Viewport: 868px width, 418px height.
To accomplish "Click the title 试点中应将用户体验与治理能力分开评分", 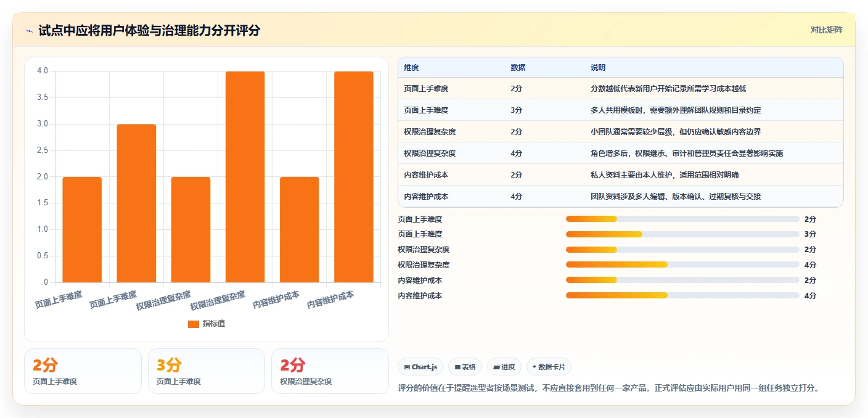I will (149, 30).
